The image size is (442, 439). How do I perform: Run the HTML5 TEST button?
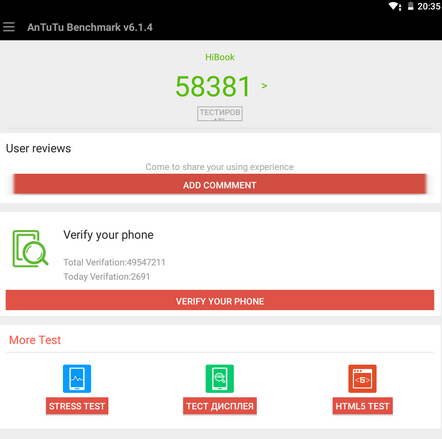tap(362, 406)
